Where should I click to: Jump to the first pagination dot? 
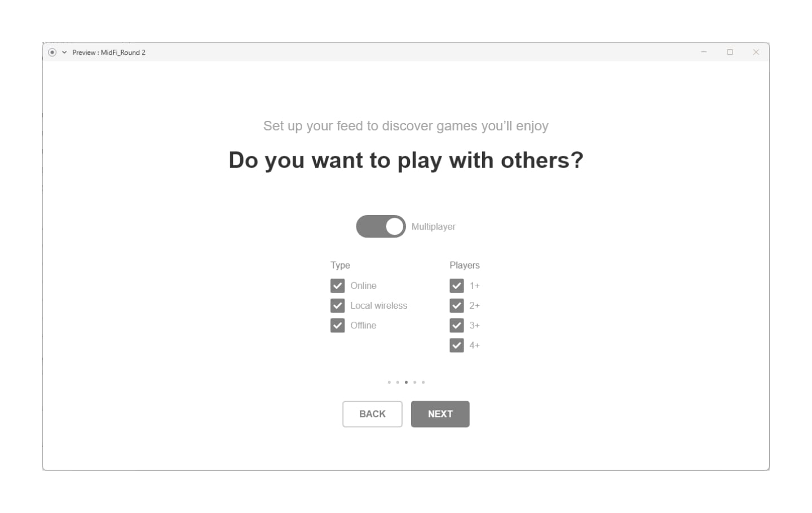[x=389, y=382]
